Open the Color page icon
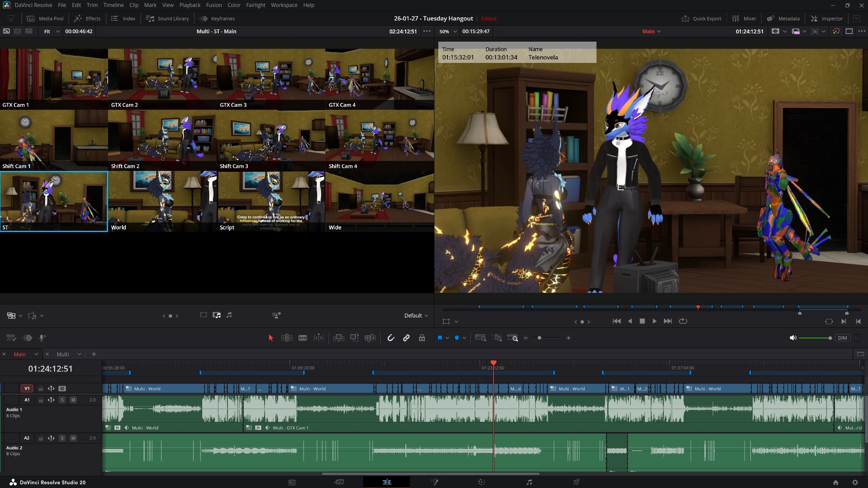This screenshot has height=488, width=868. click(x=481, y=482)
